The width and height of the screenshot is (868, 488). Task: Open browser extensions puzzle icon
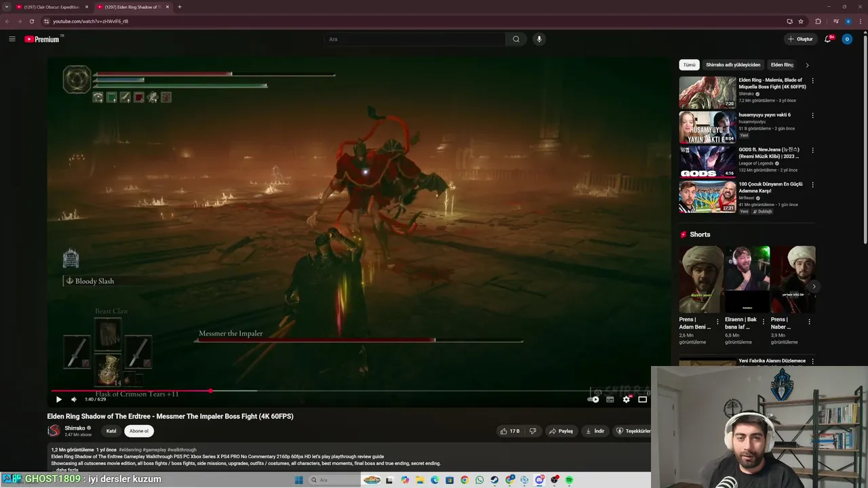tap(818, 21)
